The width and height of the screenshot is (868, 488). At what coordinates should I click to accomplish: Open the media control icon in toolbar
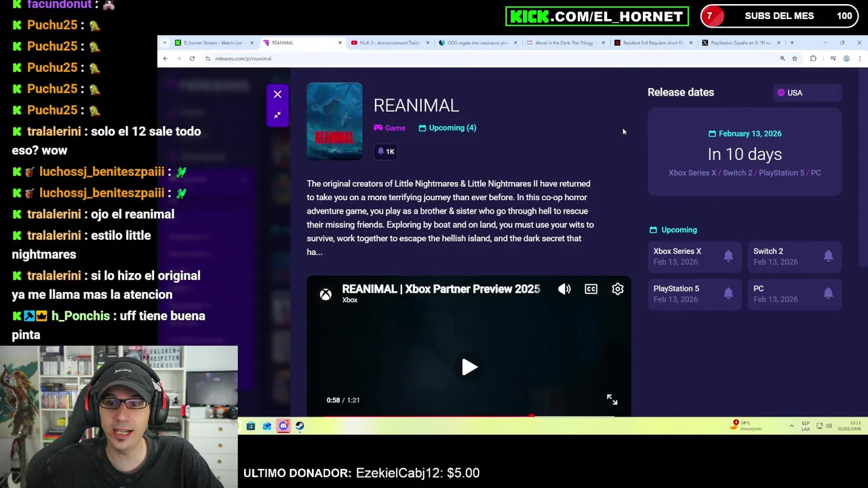click(833, 59)
